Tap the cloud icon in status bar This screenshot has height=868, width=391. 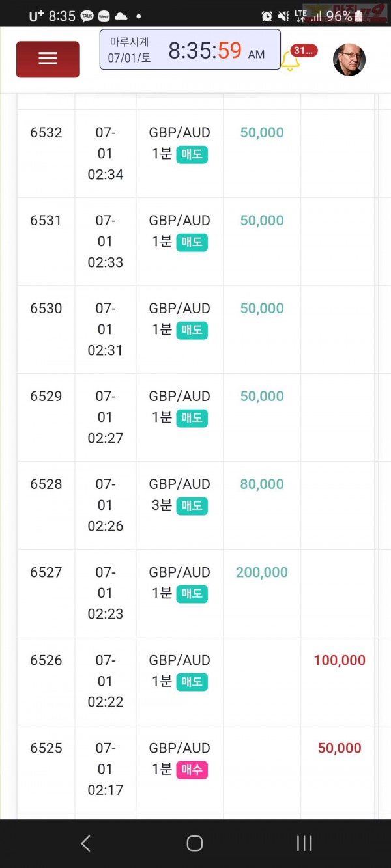[121, 16]
